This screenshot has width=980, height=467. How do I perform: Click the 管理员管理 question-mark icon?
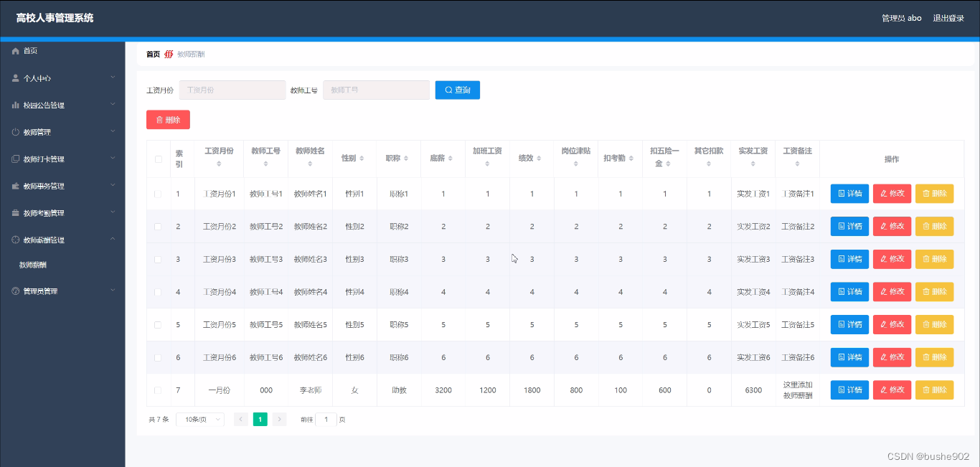[16, 291]
